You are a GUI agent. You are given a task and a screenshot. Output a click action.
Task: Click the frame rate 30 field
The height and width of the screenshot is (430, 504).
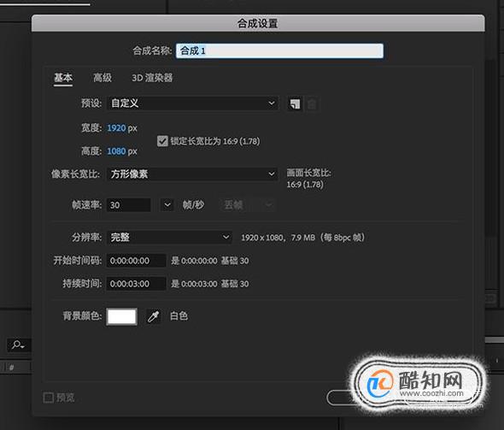coord(129,205)
